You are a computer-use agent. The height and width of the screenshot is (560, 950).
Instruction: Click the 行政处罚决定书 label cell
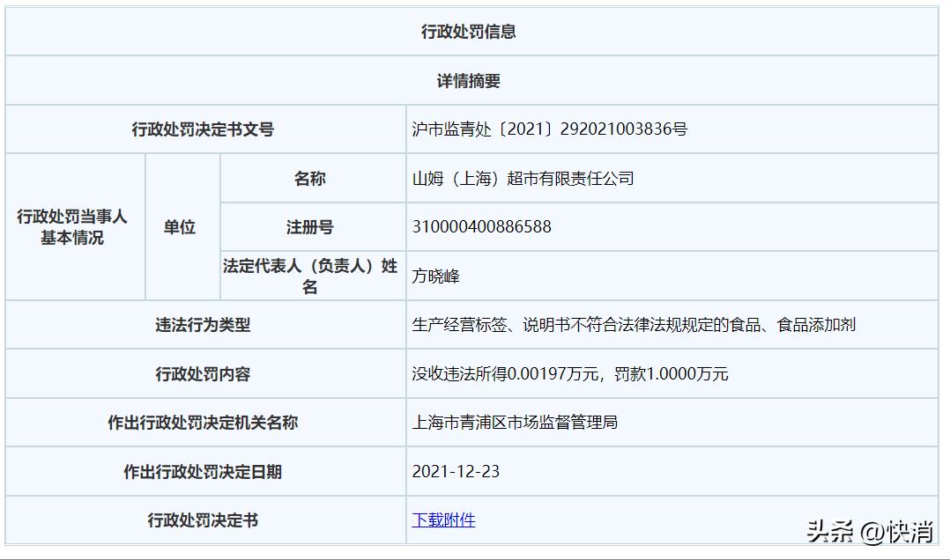point(204,519)
